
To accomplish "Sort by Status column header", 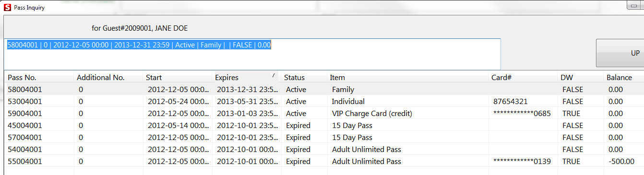I will click(304, 77).
